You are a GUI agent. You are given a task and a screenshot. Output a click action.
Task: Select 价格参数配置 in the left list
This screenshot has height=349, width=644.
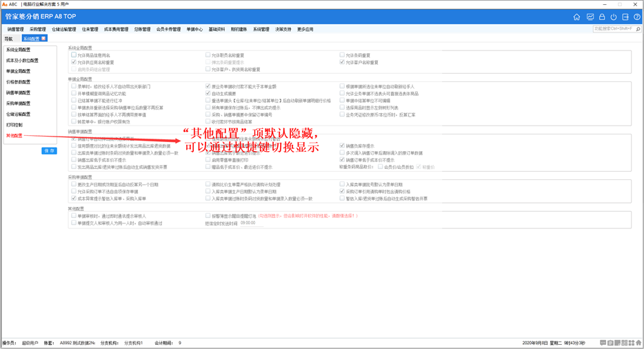[18, 82]
